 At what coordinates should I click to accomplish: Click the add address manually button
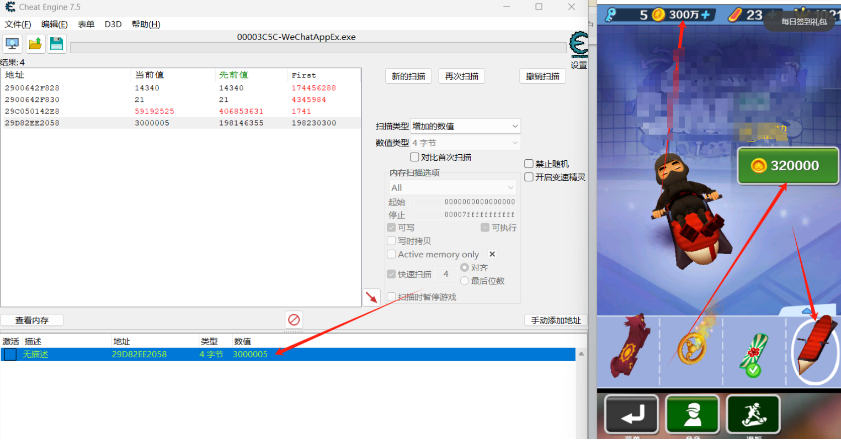pyautogui.click(x=556, y=320)
